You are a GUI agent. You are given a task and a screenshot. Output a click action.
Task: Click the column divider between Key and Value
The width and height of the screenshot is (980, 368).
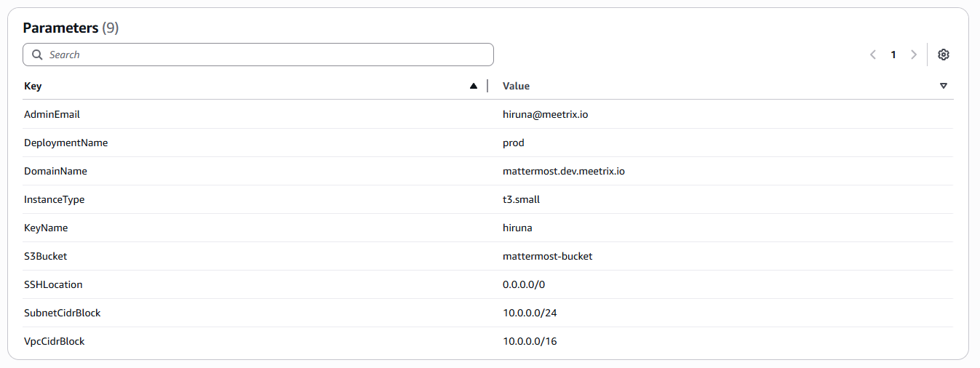[487, 86]
